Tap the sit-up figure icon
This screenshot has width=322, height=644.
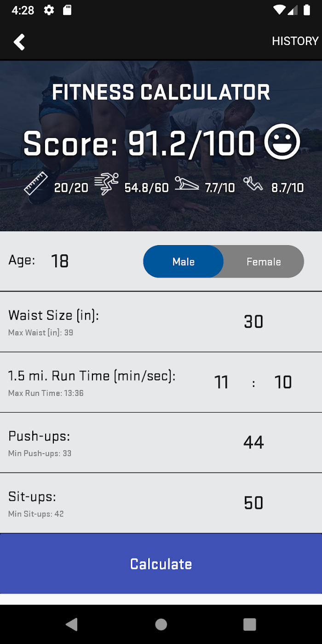(253, 184)
